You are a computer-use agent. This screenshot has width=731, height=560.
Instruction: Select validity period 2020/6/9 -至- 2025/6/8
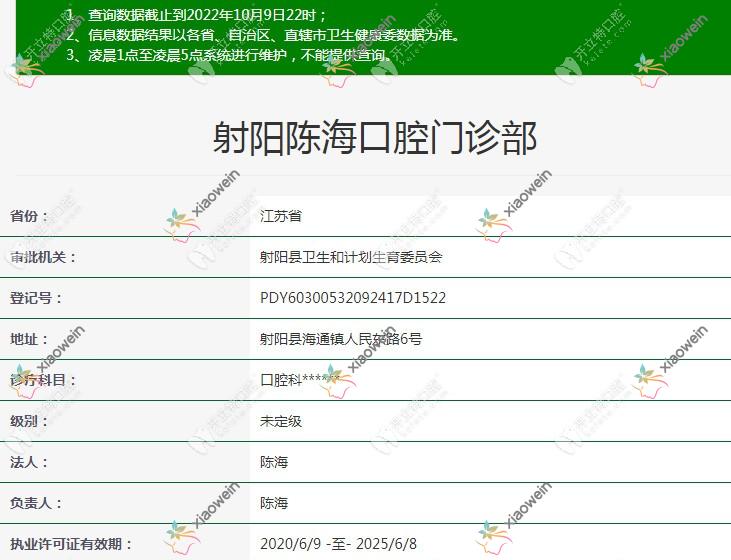(x=338, y=544)
